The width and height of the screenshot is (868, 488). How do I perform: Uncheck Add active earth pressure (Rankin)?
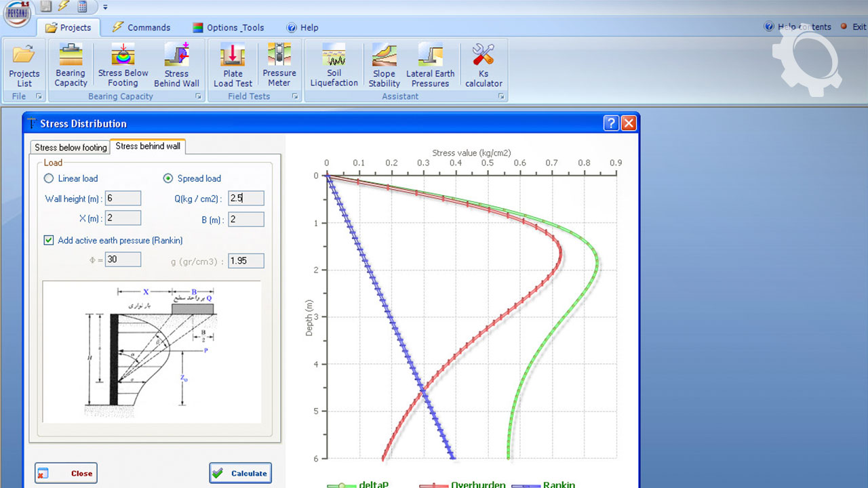[x=49, y=240]
